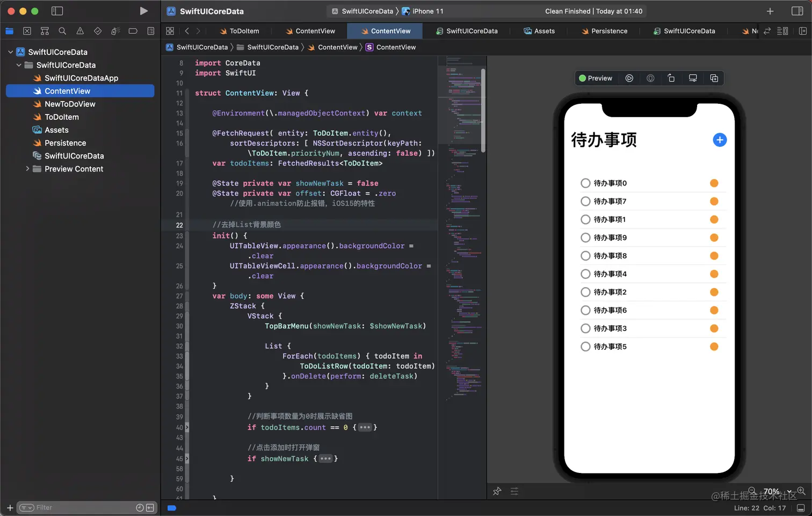The height and width of the screenshot is (516, 812).
Task: Focus the navigator Filter field
Action: tap(86, 507)
